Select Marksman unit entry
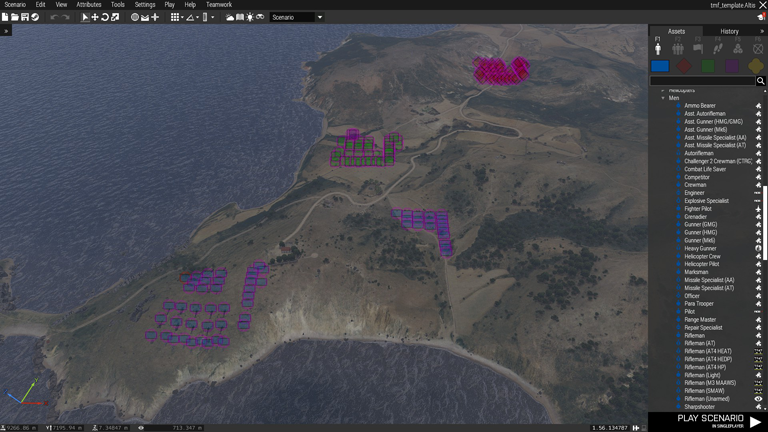The height and width of the screenshot is (432, 768). (x=696, y=272)
